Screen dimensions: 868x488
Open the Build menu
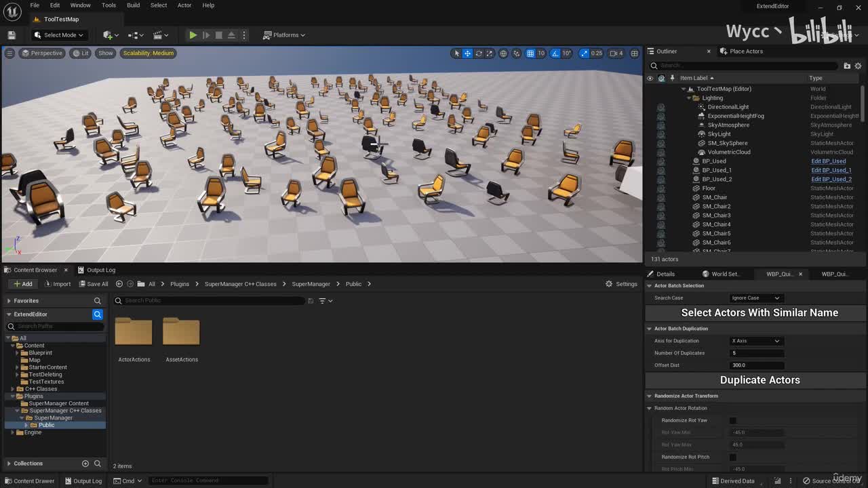(x=133, y=5)
